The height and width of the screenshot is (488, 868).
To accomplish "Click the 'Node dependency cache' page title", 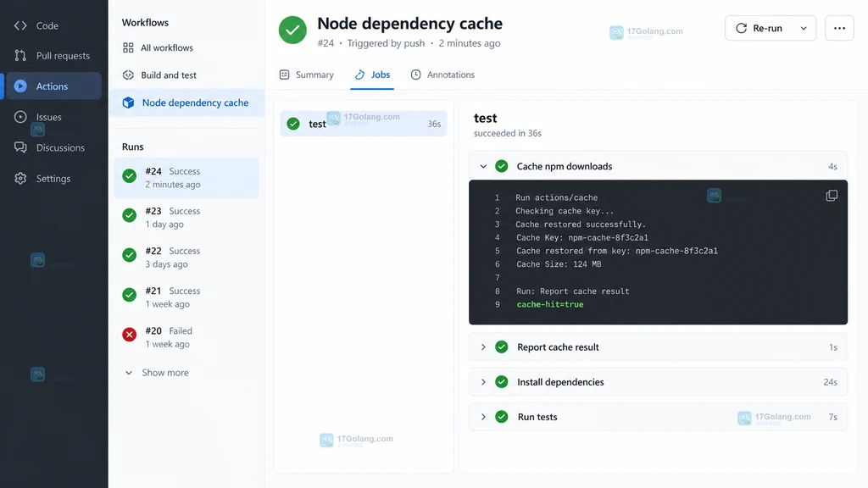I will (409, 23).
